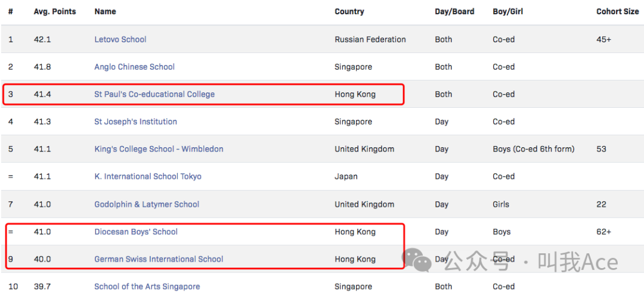The height and width of the screenshot is (295, 644).
Task: Open German Swiss International School link
Action: coord(159,259)
